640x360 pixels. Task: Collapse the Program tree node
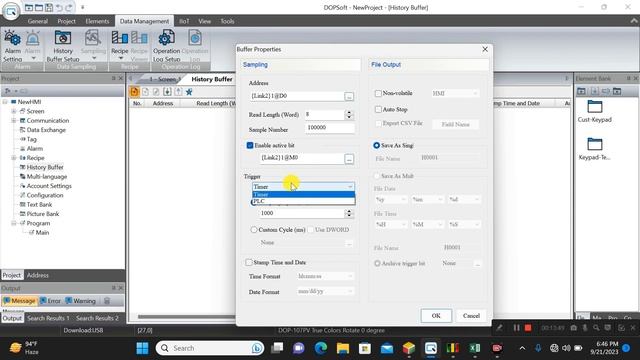click(x=14, y=223)
